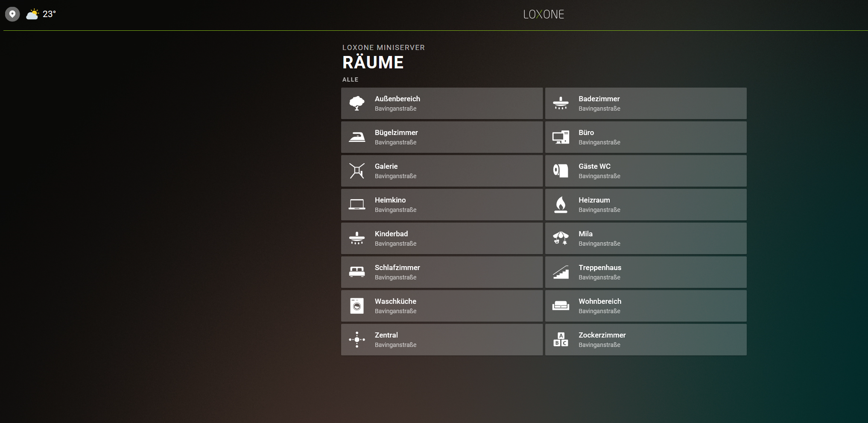Click the Badezimmer shower icon
The height and width of the screenshot is (423, 868).
[x=561, y=103]
